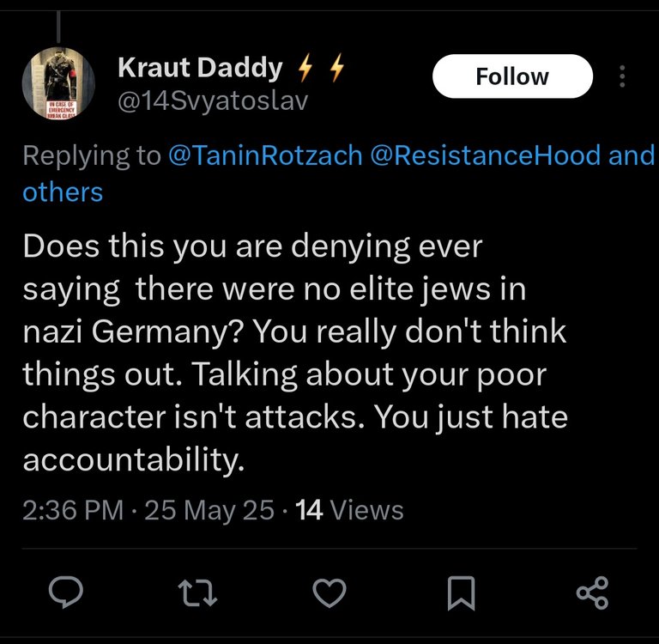Click the 2:36 PM timestamp
Image resolution: width=659 pixels, height=644 pixels.
coord(73,510)
